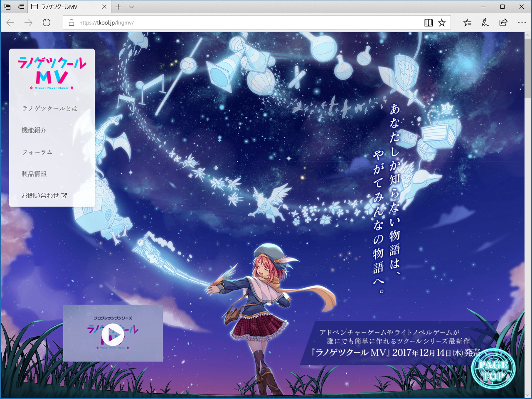The image size is (532, 399).
Task: Open the フォーラム page
Action: [37, 152]
